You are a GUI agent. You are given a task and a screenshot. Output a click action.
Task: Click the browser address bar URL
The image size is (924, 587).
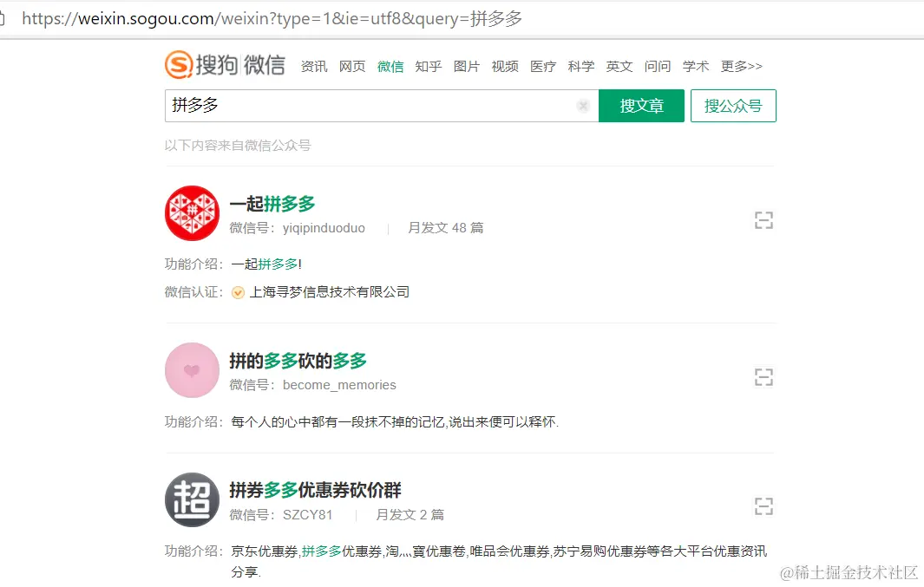pyautogui.click(x=272, y=19)
